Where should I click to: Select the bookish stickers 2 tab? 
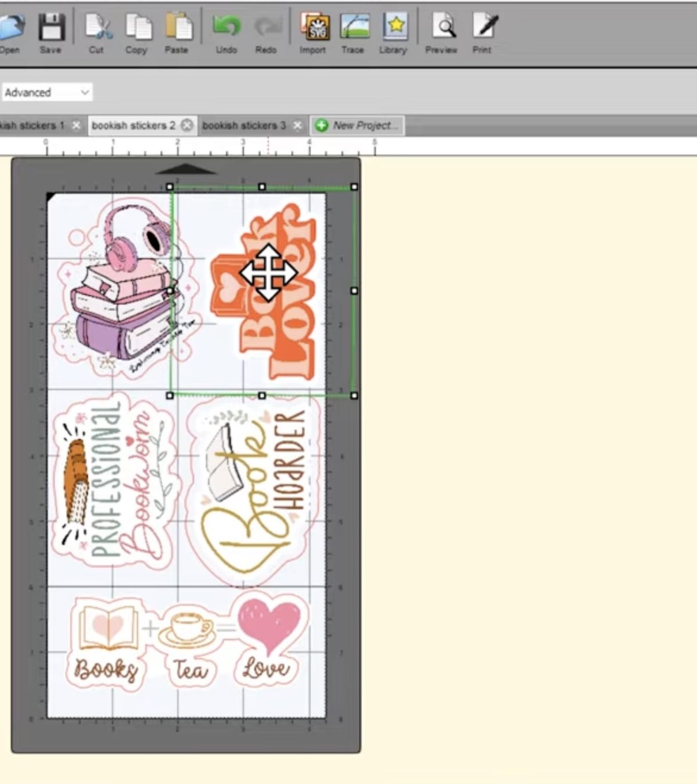(134, 126)
